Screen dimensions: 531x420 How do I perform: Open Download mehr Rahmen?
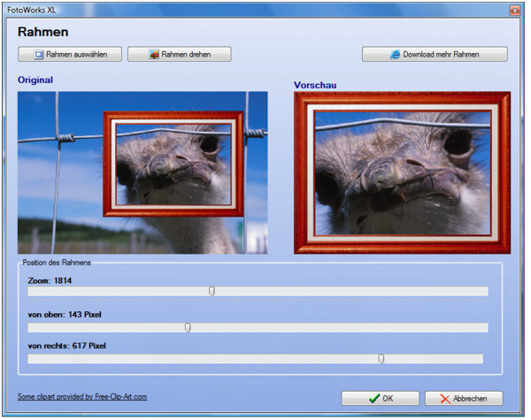pos(435,55)
